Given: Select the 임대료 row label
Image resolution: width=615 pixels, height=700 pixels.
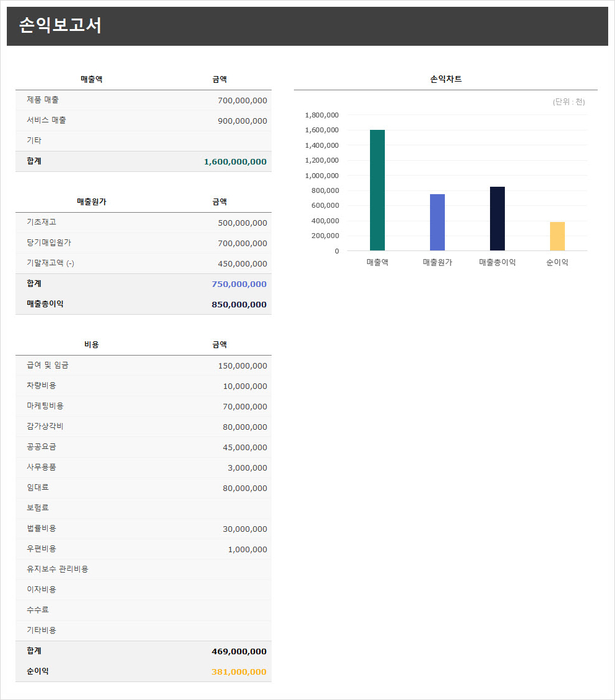Looking at the screenshot, I should (38, 487).
